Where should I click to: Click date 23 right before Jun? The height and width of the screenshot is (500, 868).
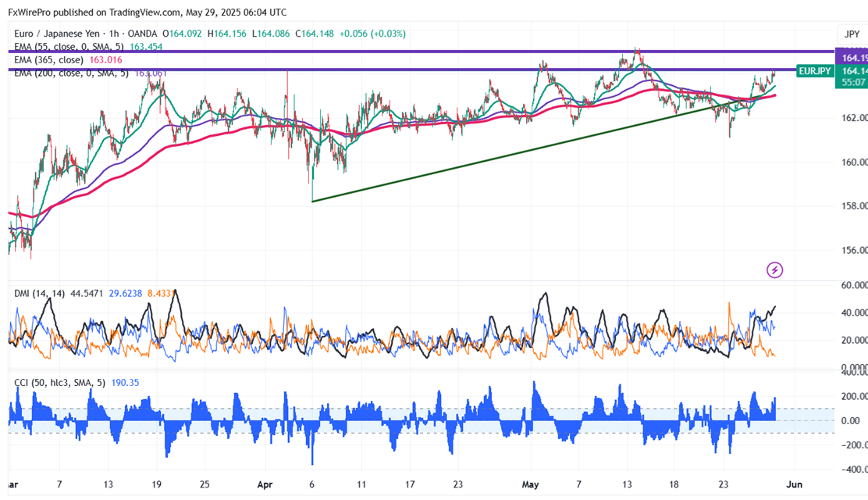click(x=724, y=484)
